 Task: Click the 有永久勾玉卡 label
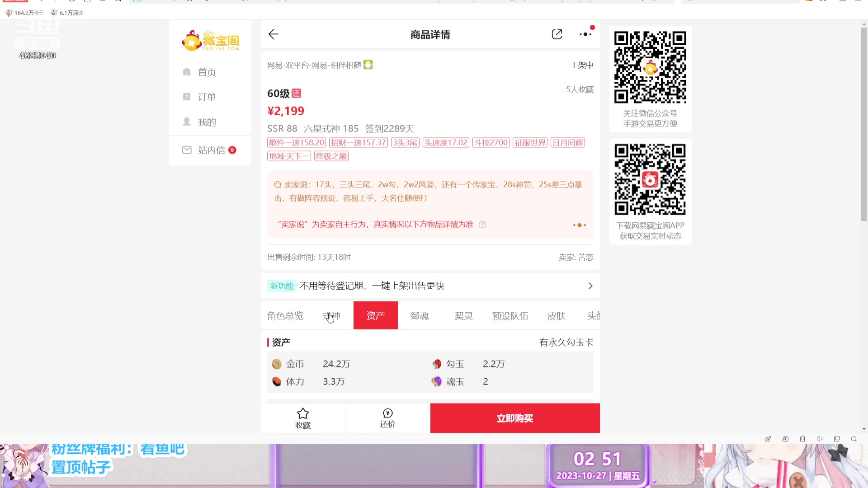point(566,343)
